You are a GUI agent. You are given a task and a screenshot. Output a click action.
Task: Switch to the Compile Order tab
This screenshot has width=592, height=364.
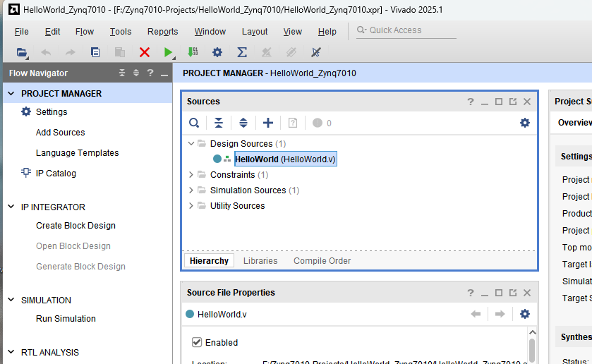click(322, 260)
